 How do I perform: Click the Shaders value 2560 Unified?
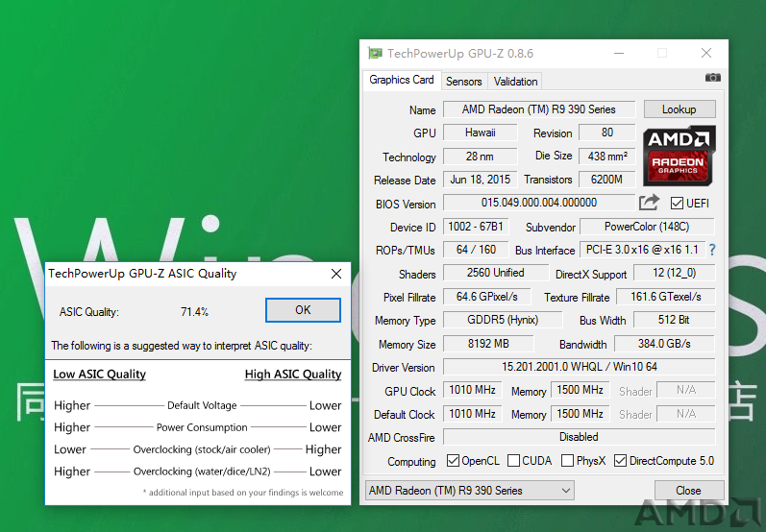(496, 273)
